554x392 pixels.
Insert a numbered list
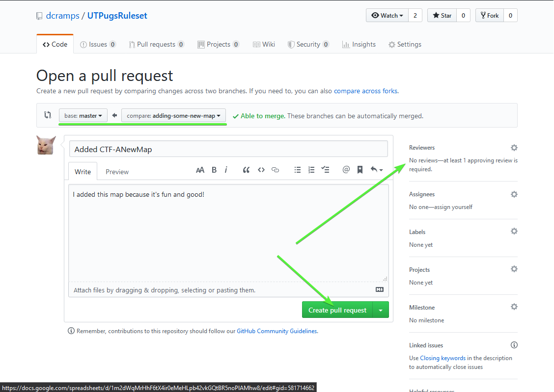(x=311, y=170)
